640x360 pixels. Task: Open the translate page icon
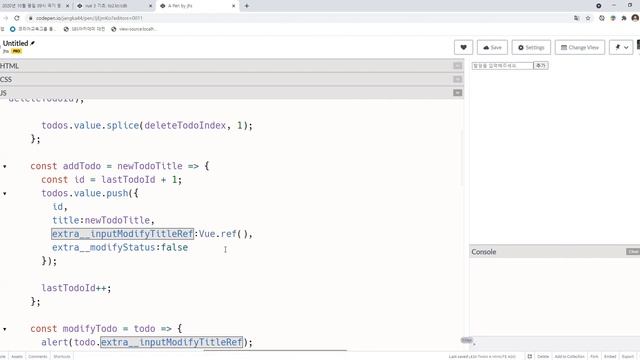(576, 18)
